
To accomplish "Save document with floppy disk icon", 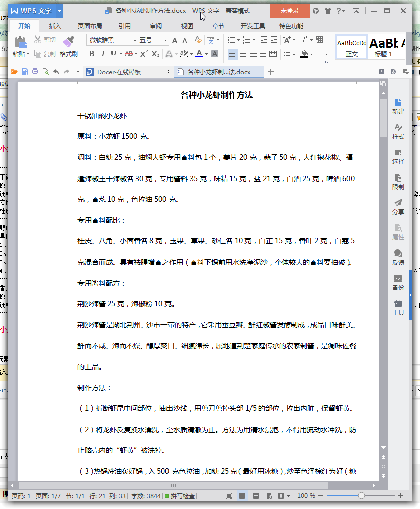I will (x=24, y=72).
